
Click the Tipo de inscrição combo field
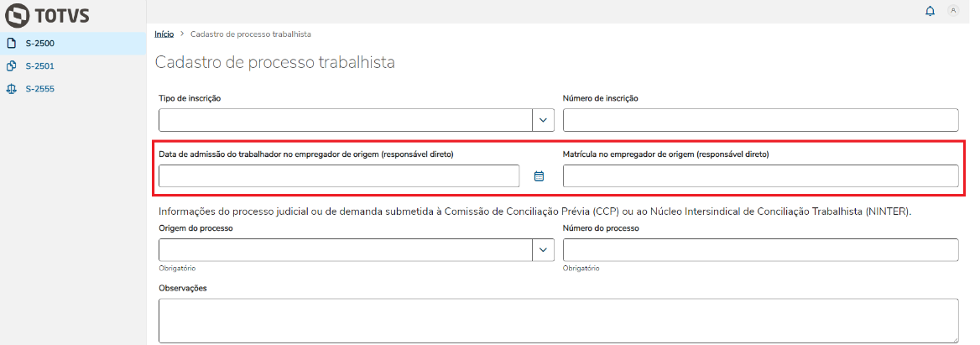point(345,120)
